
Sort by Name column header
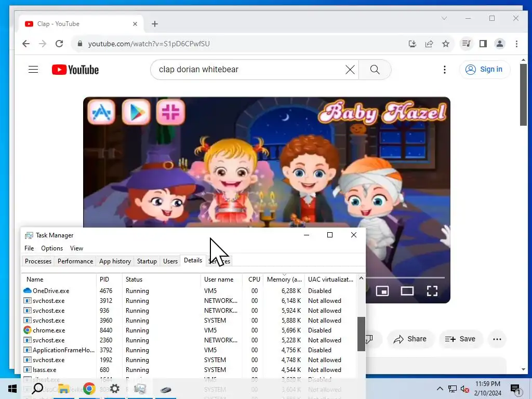[59, 280]
